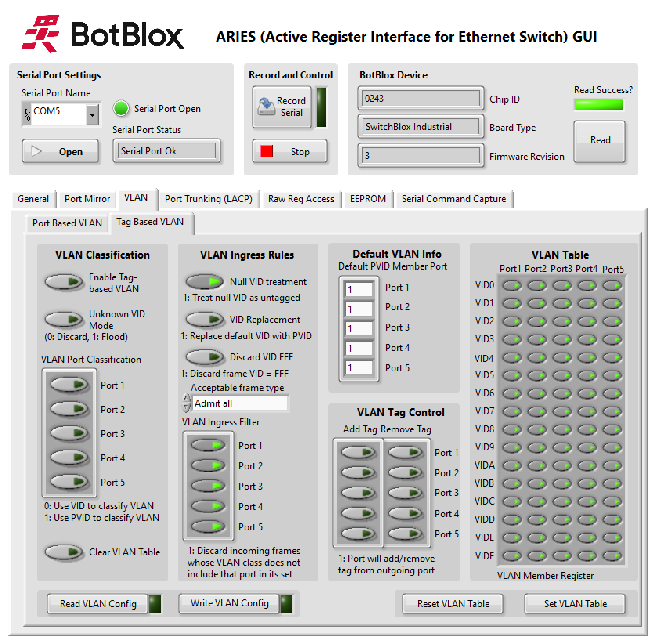Open the Admit all frame type selector
The height and width of the screenshot is (644, 657).
[240, 403]
